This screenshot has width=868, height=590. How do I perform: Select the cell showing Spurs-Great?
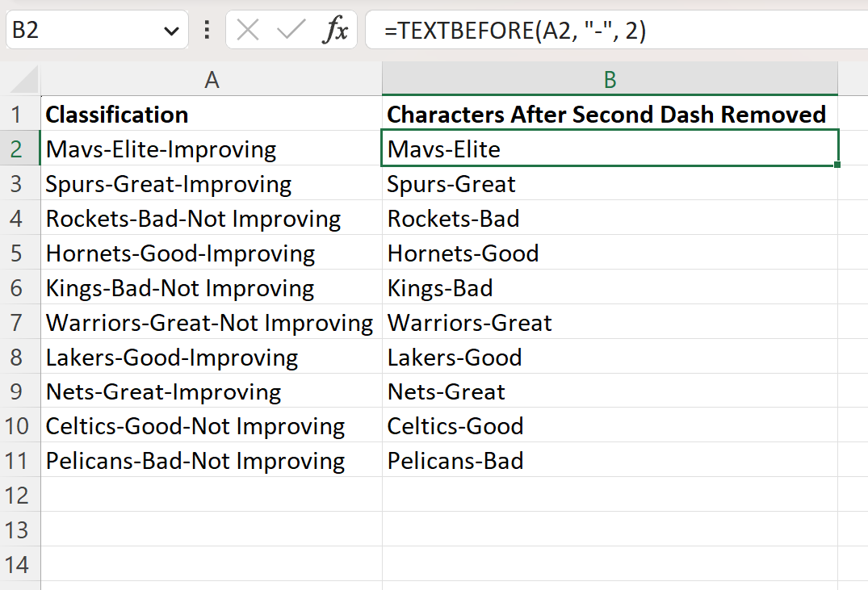pyautogui.click(x=609, y=183)
